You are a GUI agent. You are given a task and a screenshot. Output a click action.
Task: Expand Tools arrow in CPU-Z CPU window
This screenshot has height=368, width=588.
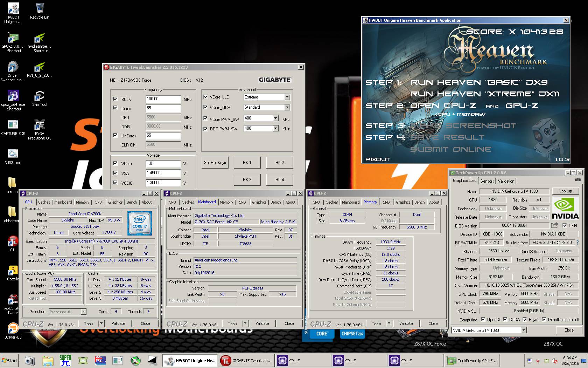pyautogui.click(x=101, y=323)
